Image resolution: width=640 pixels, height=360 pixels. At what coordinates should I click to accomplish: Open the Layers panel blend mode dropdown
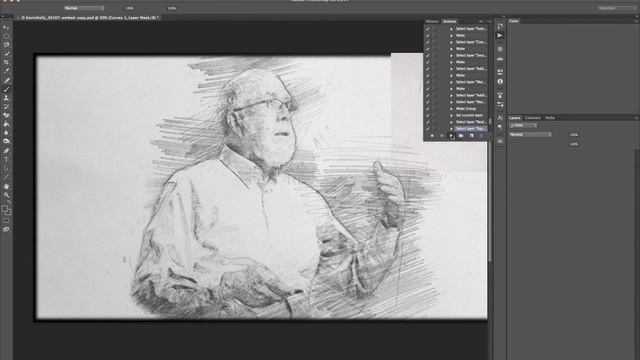tap(530, 134)
